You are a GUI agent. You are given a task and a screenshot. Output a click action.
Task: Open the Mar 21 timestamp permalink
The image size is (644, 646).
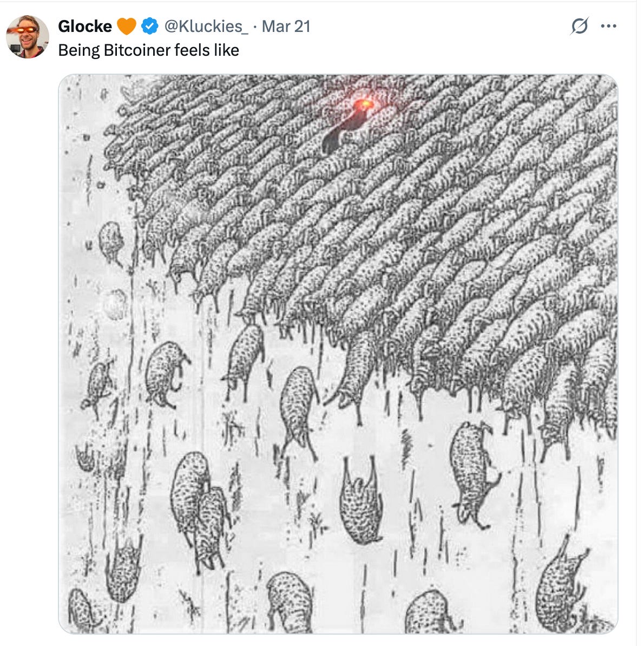286,26
